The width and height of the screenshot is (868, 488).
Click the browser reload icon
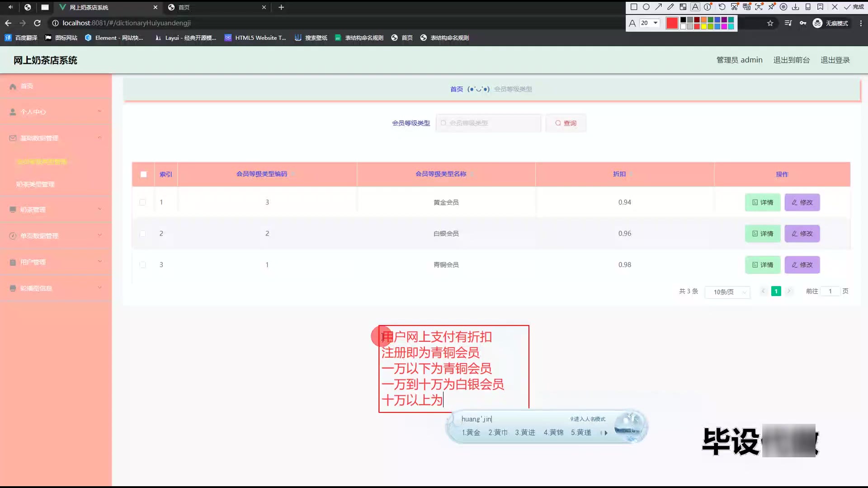(x=38, y=23)
